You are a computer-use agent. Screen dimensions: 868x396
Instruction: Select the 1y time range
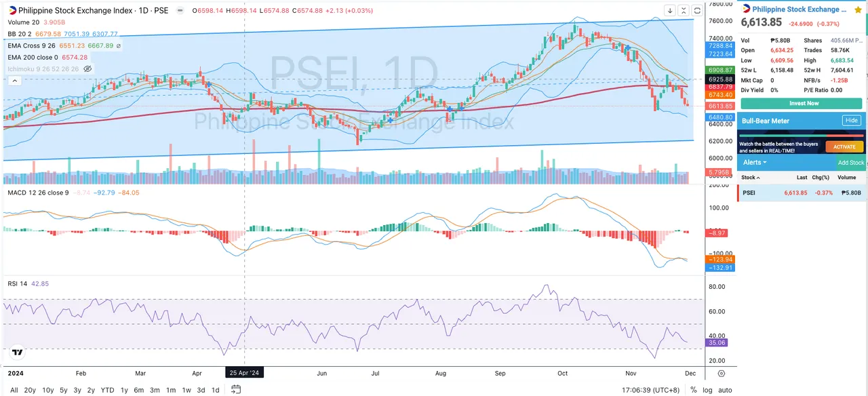pyautogui.click(x=125, y=390)
